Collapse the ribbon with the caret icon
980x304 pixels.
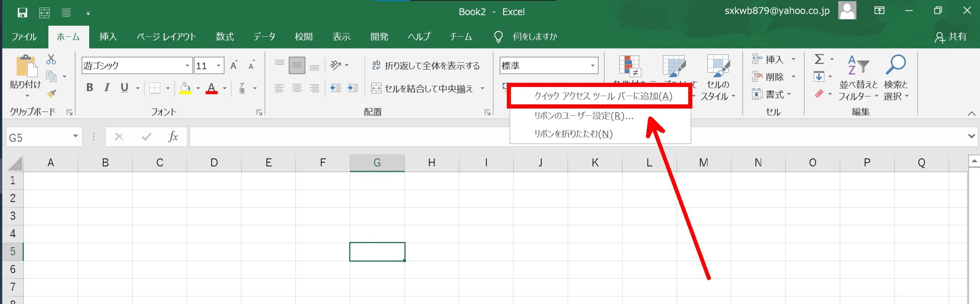(971, 113)
